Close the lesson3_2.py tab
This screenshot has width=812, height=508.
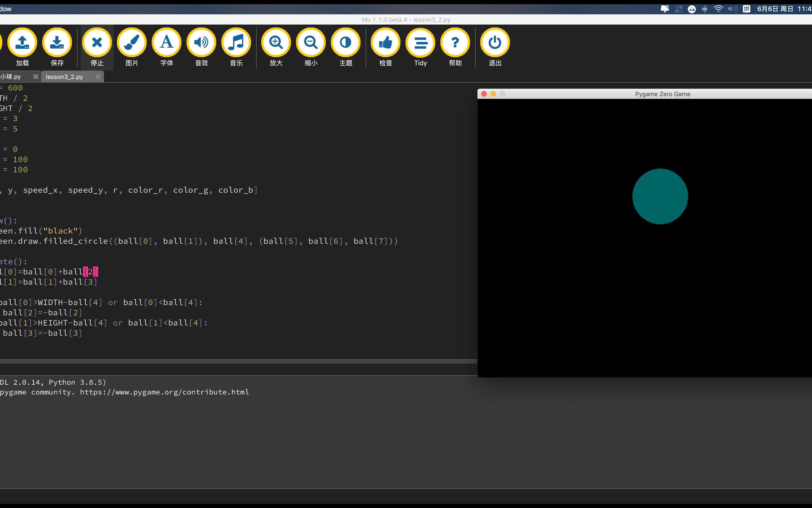(x=98, y=77)
